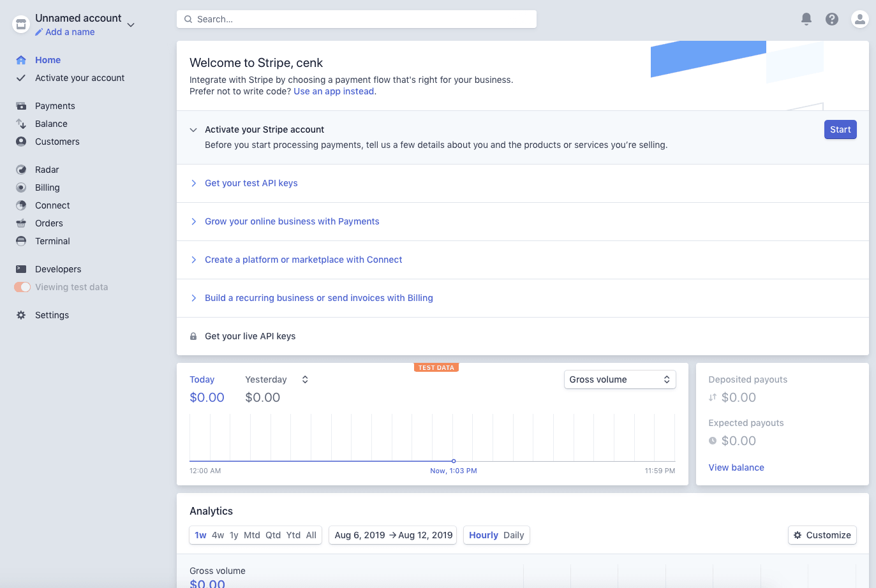Image resolution: width=876 pixels, height=588 pixels.
Task: Click the Customize button label
Action: [x=828, y=535]
